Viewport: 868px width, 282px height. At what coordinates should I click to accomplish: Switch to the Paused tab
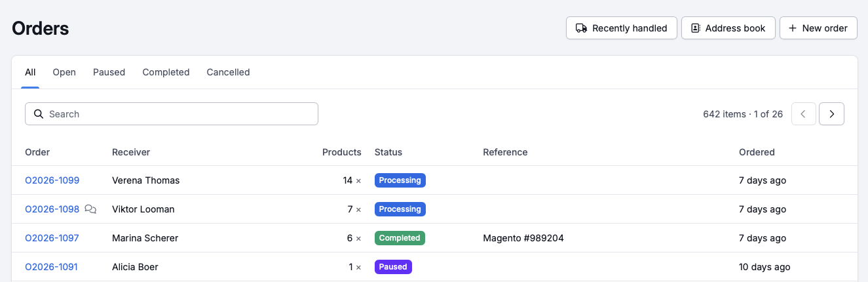click(x=109, y=72)
